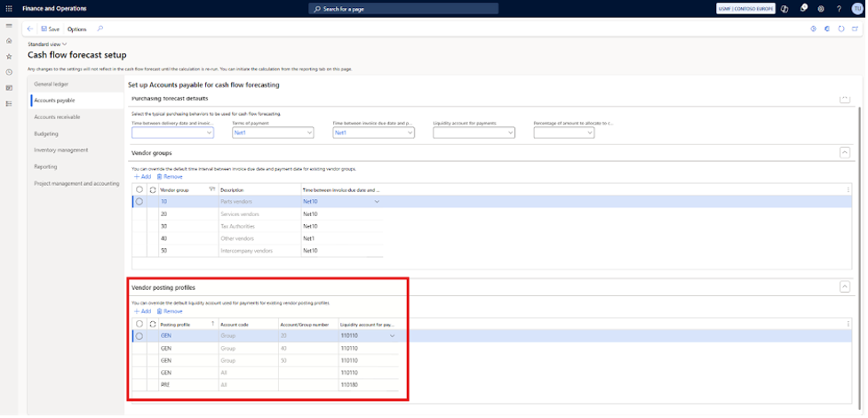868x418 pixels.
Task: Open the Home icon in the left navigation rail
Action: 9,41
